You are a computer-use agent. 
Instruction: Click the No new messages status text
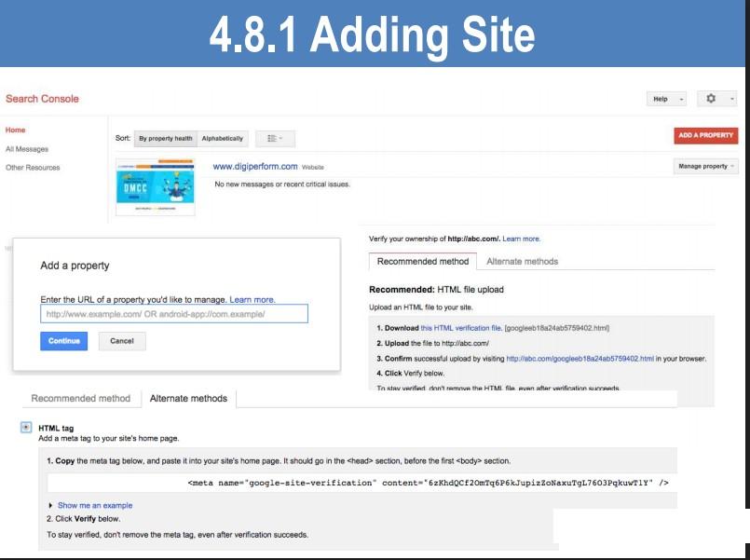(282, 184)
